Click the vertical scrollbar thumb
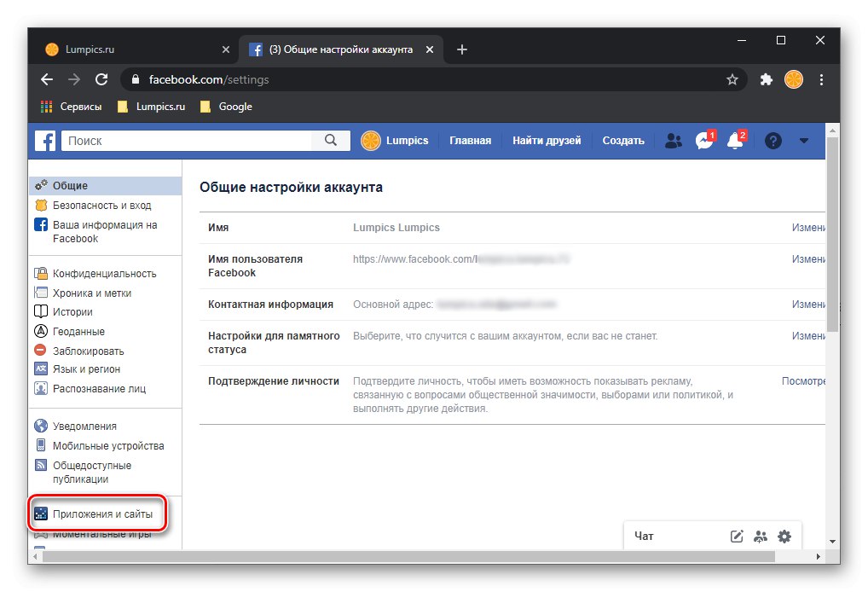This screenshot has width=868, height=592. pos(832,234)
